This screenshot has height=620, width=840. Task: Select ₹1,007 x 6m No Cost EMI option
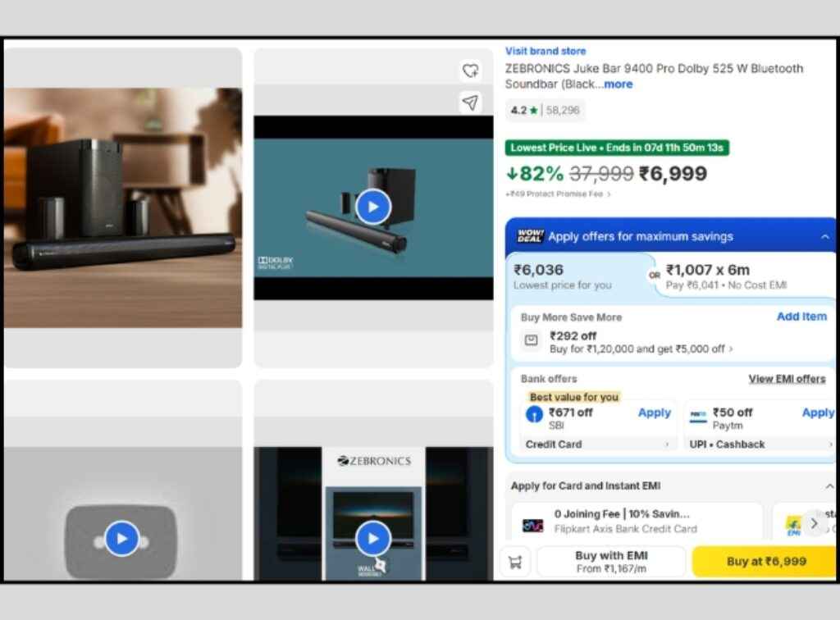(745, 276)
